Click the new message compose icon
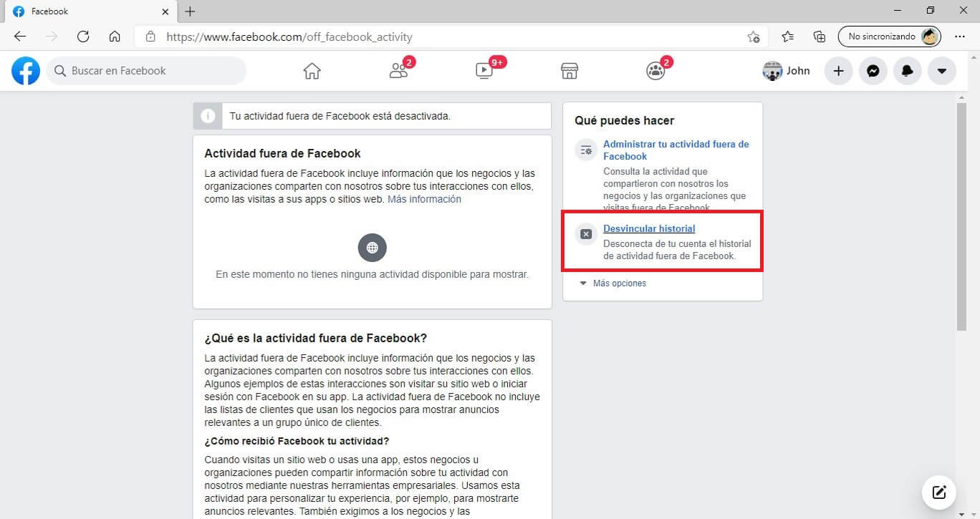 [939, 492]
